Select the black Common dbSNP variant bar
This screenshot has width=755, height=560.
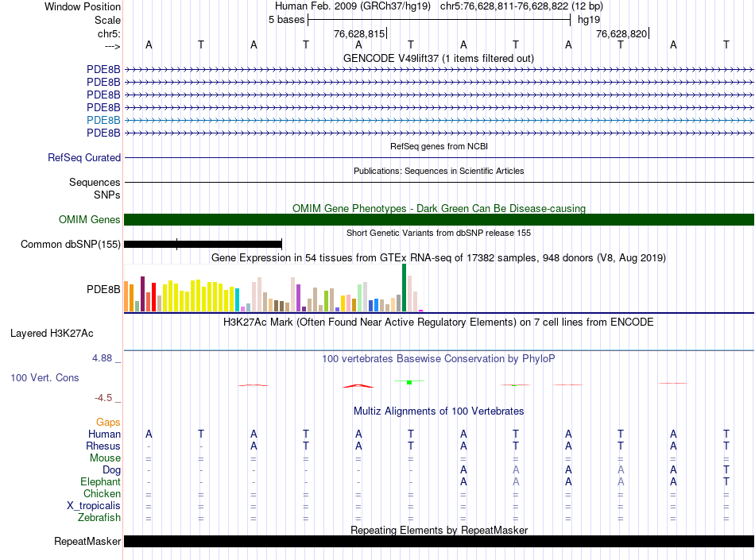tap(203, 244)
